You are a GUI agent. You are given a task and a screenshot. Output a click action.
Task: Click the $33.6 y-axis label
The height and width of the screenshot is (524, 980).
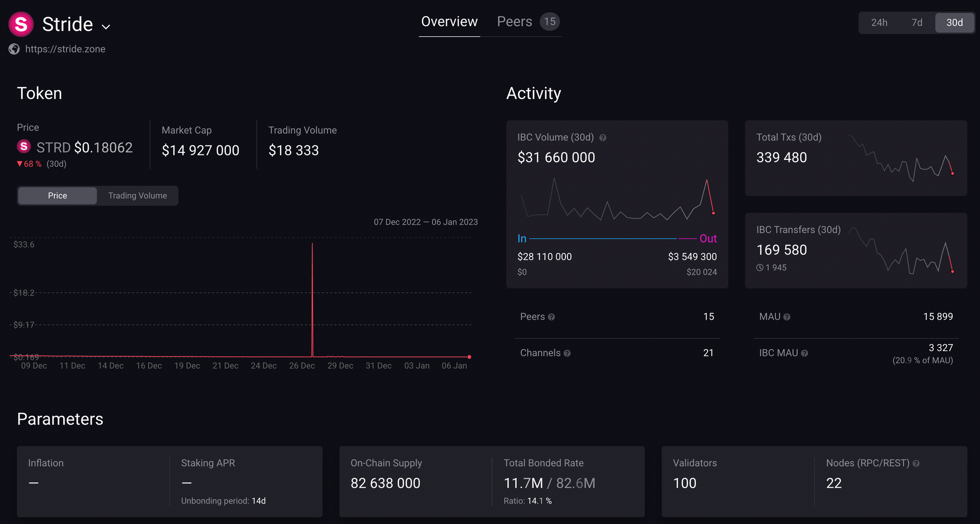coord(24,245)
